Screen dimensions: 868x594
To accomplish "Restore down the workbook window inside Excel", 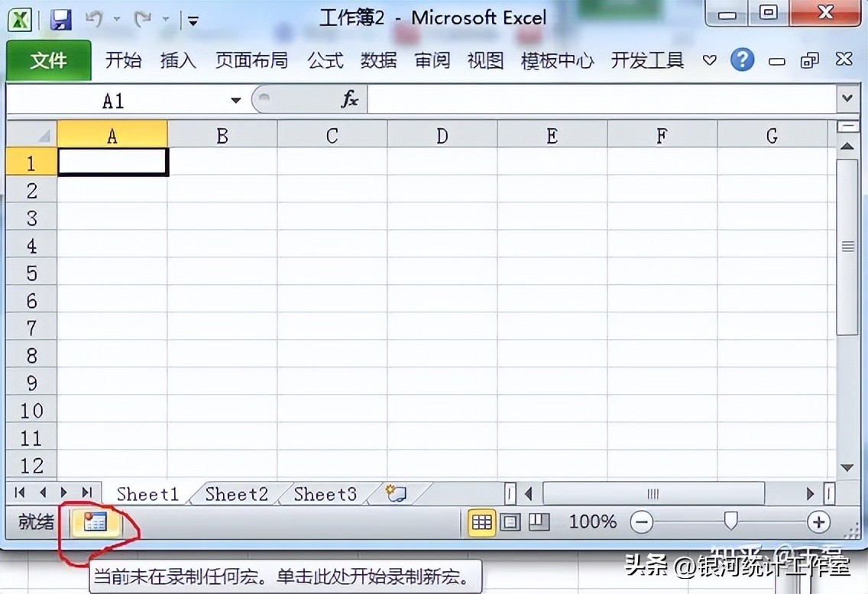I will point(809,60).
